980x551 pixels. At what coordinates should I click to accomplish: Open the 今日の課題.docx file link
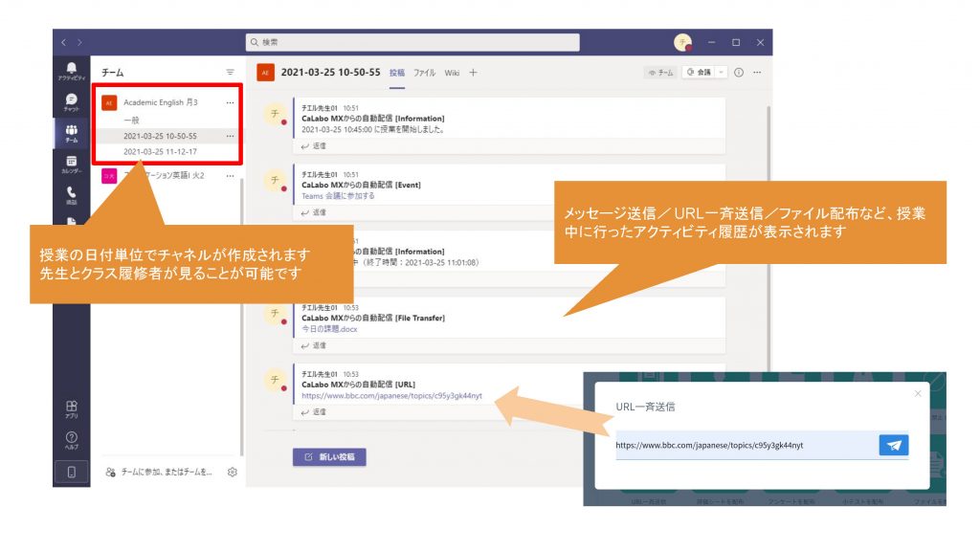pos(329,329)
